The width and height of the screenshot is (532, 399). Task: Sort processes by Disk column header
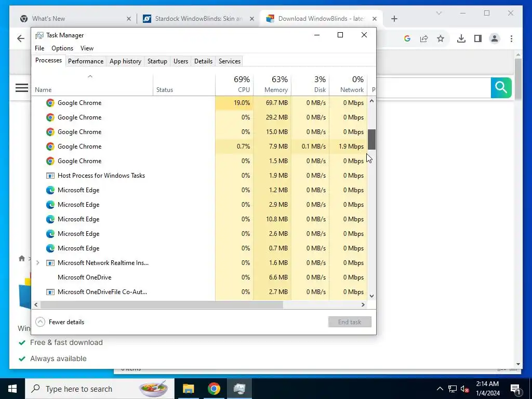pos(311,85)
